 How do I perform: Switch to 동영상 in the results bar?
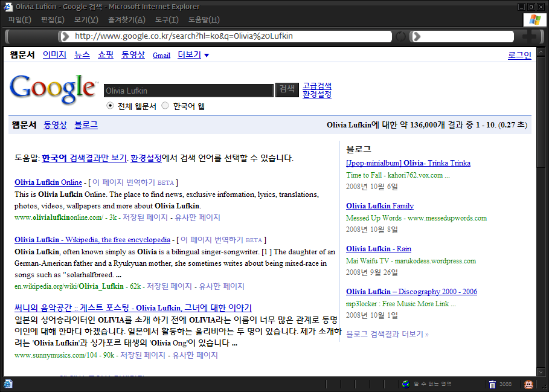tap(55, 125)
